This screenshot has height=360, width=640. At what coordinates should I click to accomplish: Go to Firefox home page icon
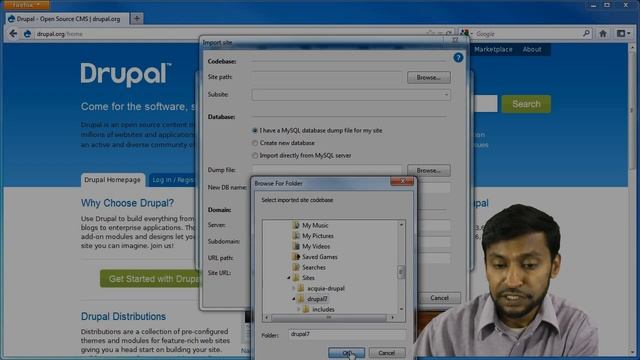click(603, 34)
